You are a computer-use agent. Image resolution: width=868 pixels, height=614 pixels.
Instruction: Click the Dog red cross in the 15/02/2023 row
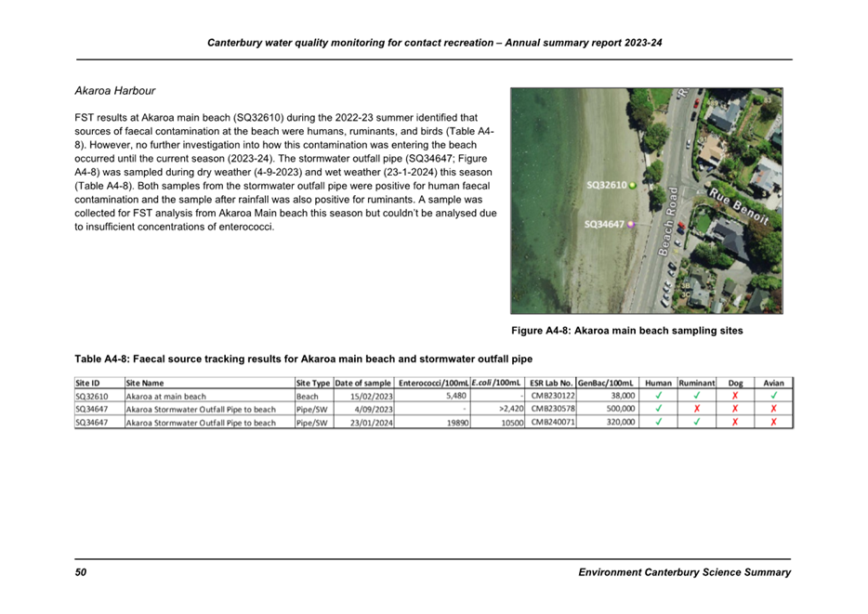pyautogui.click(x=735, y=396)
